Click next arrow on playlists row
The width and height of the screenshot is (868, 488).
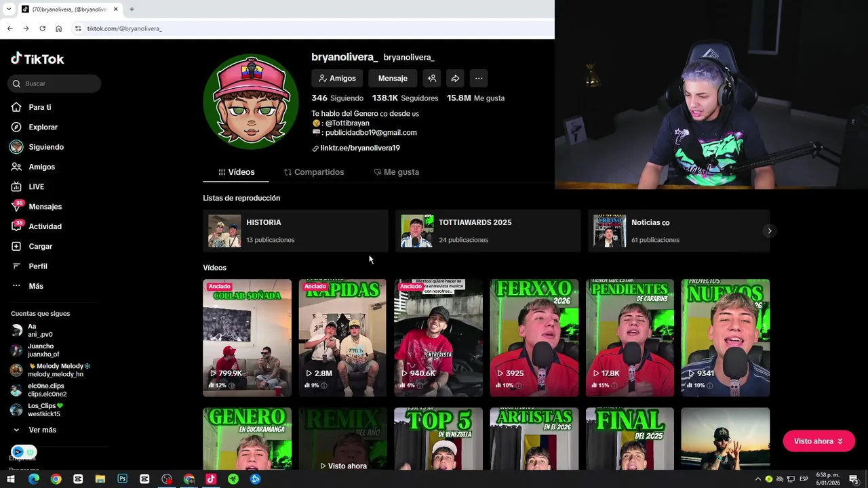(769, 231)
